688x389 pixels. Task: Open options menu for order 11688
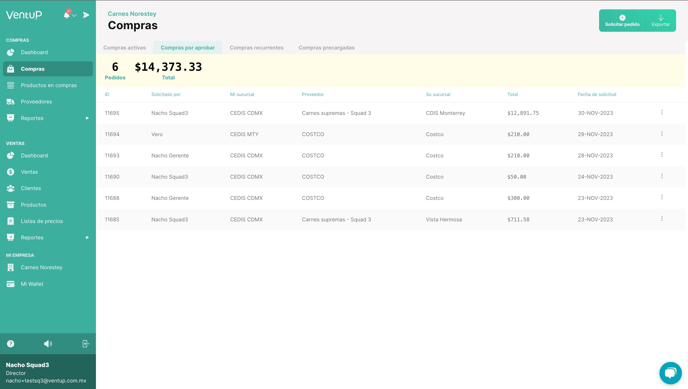coord(662,197)
